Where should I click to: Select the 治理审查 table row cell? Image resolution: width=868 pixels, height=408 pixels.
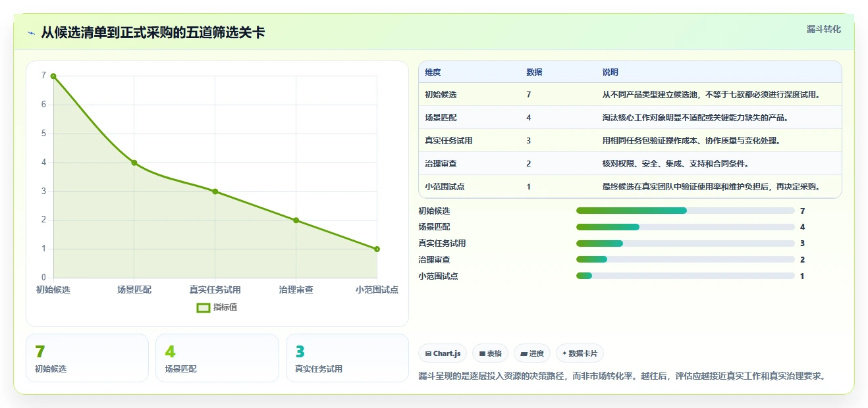coord(441,164)
